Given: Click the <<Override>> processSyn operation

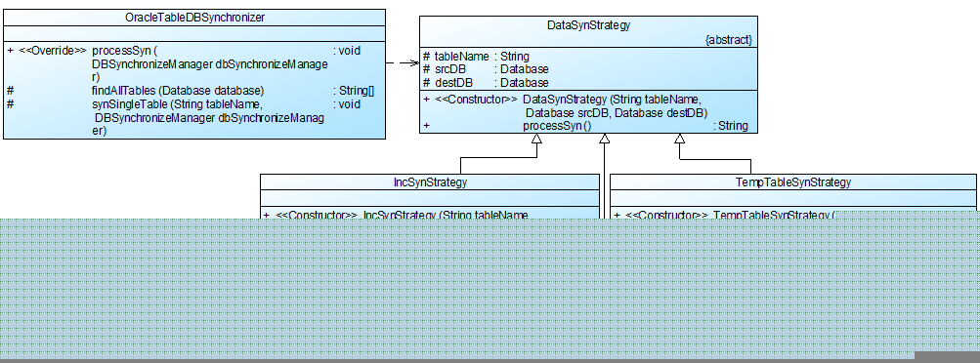Looking at the screenshot, I should click(184, 63).
